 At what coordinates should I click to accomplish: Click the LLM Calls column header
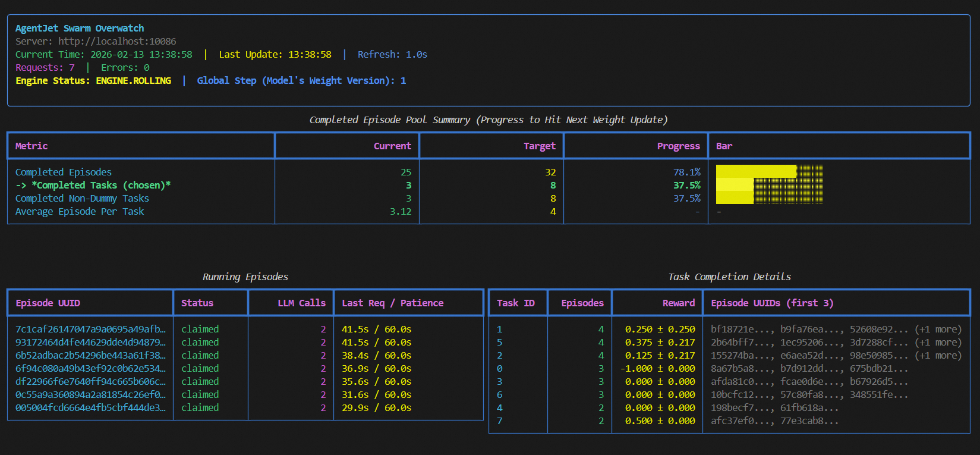click(301, 303)
